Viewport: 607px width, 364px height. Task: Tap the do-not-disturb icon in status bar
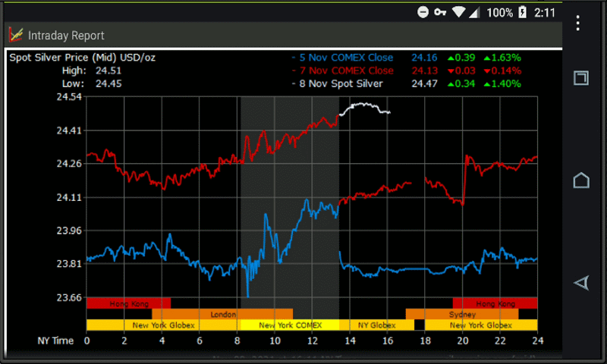423,12
